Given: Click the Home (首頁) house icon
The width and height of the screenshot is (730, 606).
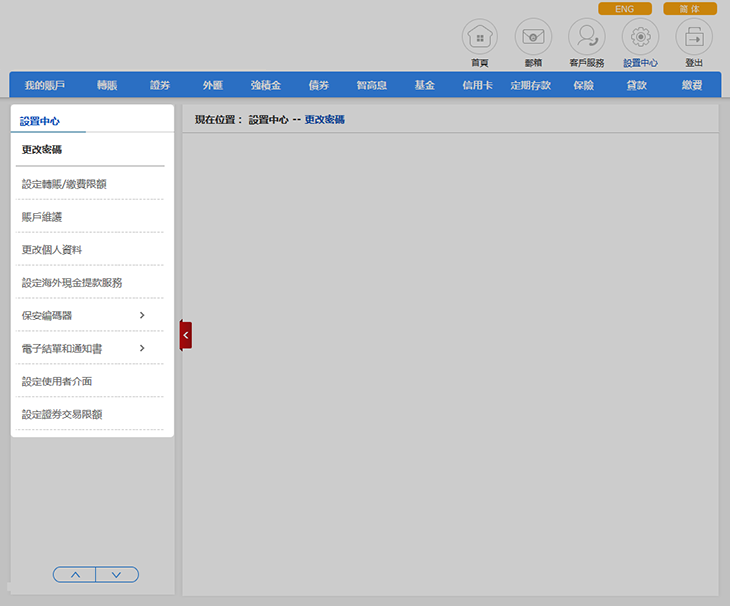Looking at the screenshot, I should coord(480,37).
